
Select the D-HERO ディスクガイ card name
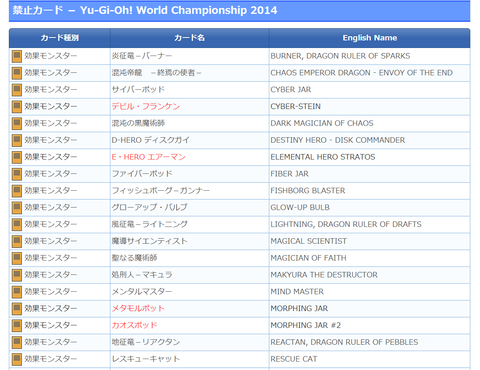[151, 140]
